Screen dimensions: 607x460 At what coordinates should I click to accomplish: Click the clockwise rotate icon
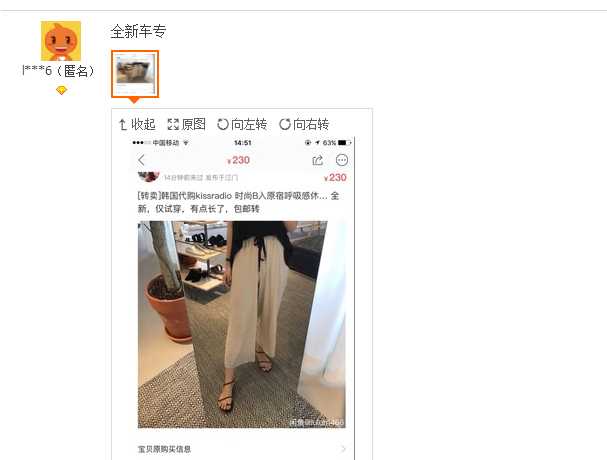pyautogui.click(x=285, y=124)
